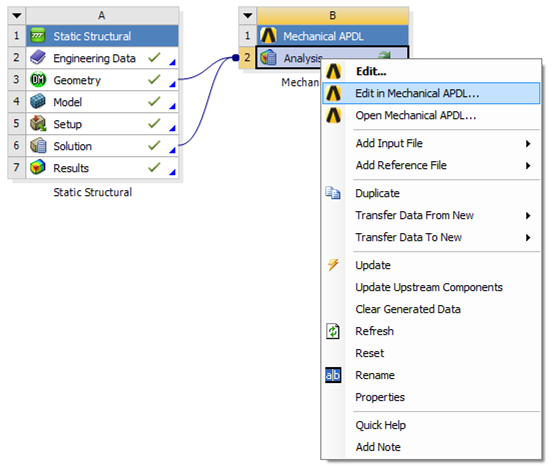Select Update in the context menu
Viewport: 556px width, 473px height.
coord(431,265)
